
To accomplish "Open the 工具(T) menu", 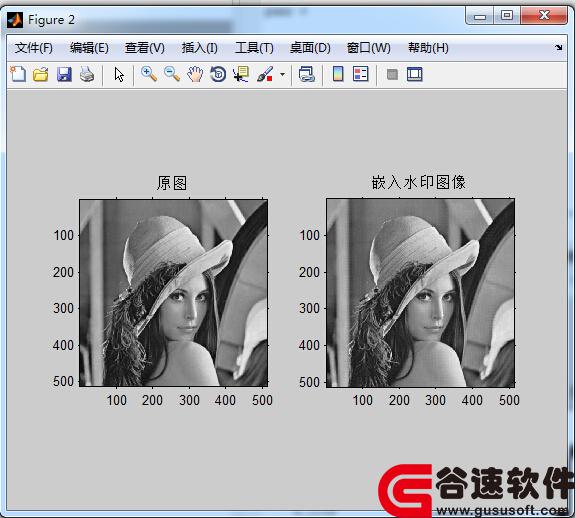I will coord(254,48).
